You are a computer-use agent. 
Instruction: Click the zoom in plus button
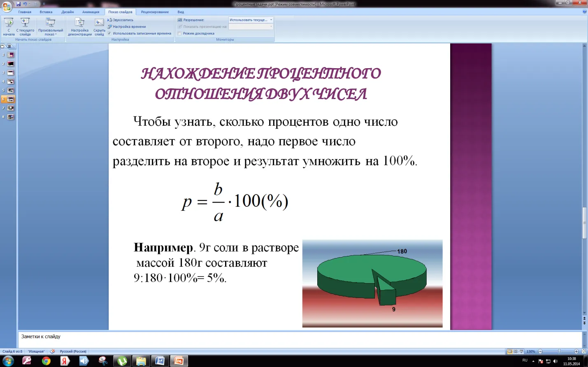pyautogui.click(x=576, y=351)
